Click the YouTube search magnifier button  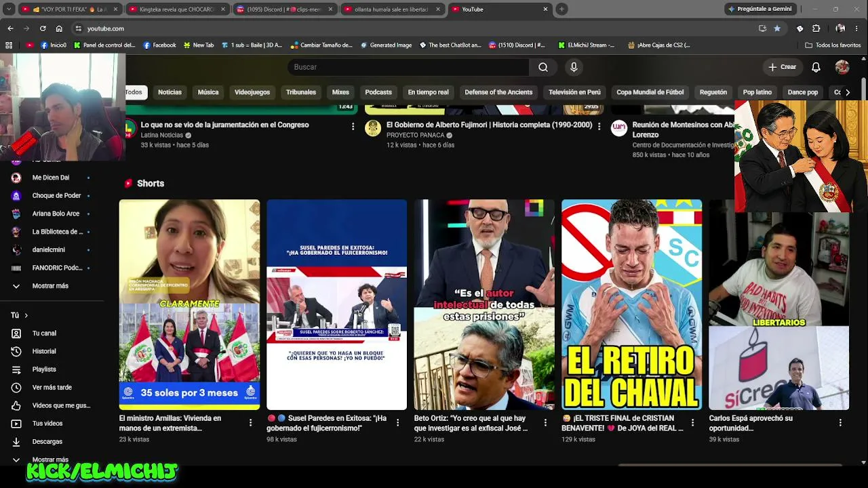tap(542, 67)
